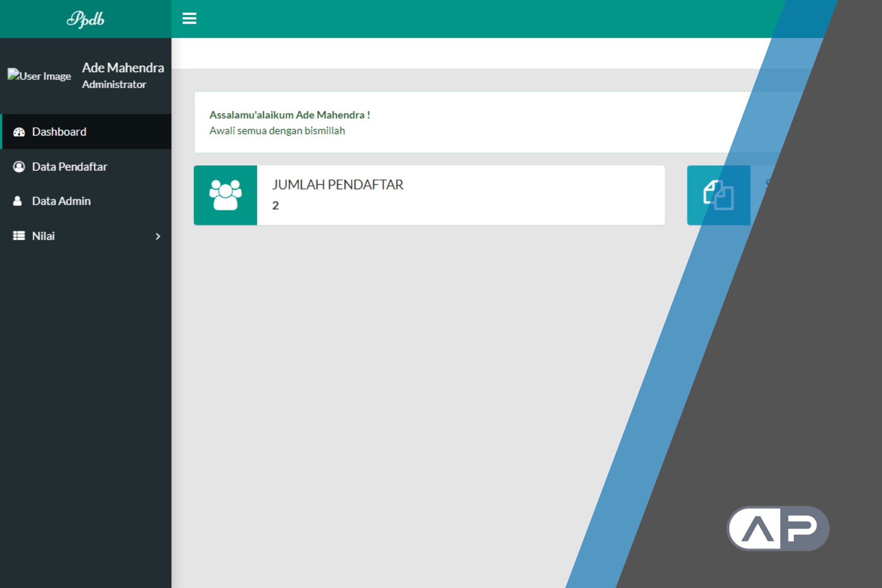
Task: Click the group-of-users icon tile
Action: click(x=225, y=195)
